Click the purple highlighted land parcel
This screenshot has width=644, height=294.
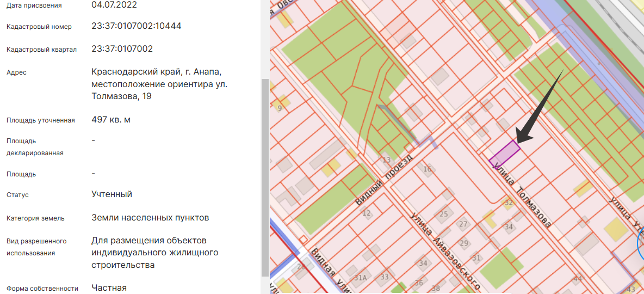[504, 153]
